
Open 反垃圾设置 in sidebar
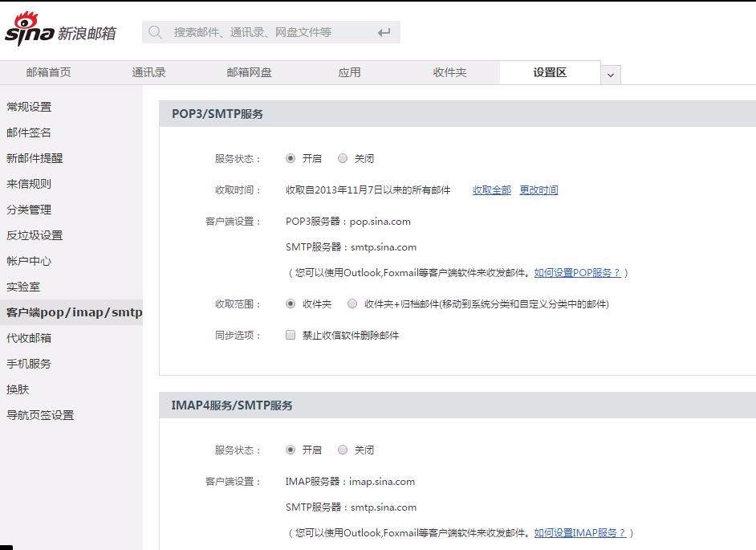35,235
